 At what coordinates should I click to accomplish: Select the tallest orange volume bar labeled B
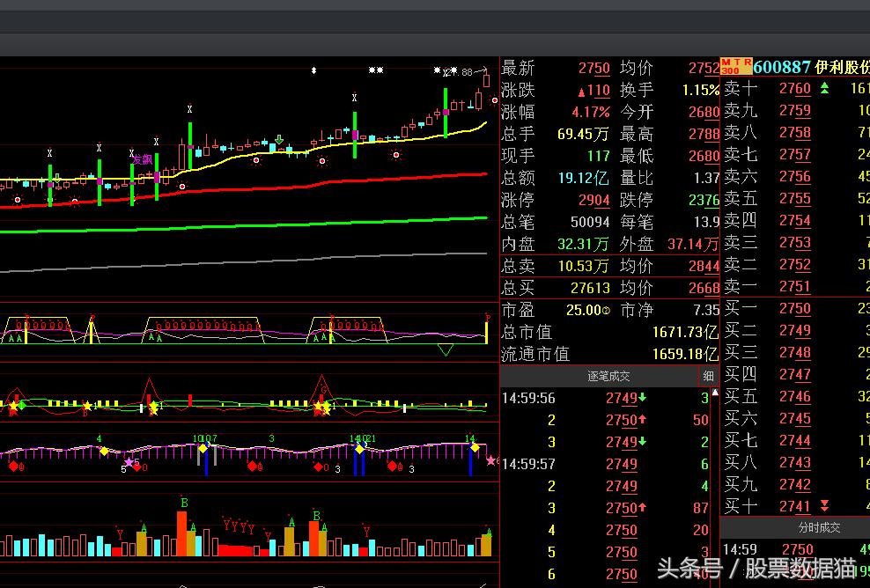[182, 533]
